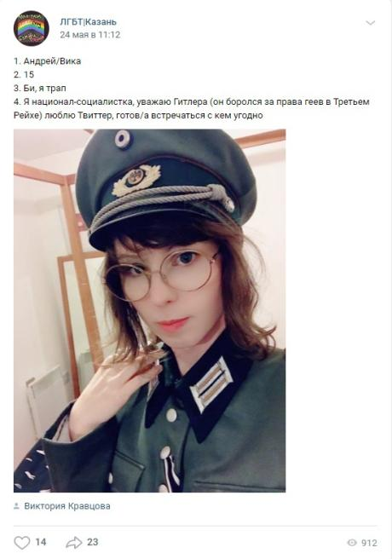392x559 pixels.
Task: Click the paragraph starting with '4. Я'
Action: pyautogui.click(x=192, y=108)
